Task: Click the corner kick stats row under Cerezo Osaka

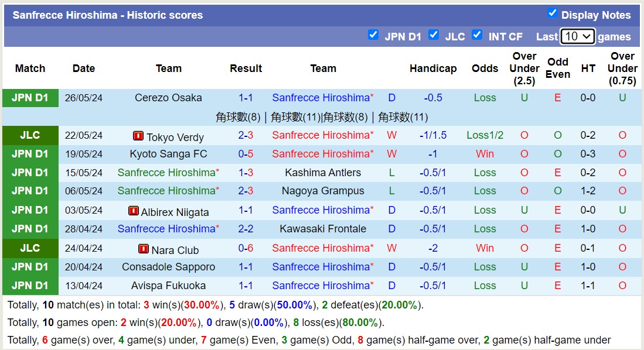Action: [323, 116]
